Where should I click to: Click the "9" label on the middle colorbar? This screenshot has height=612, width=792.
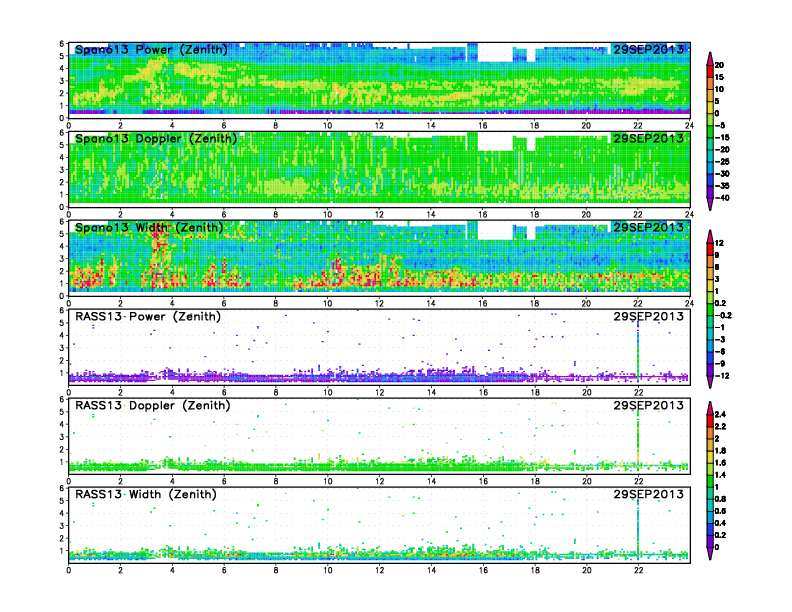tap(717, 256)
